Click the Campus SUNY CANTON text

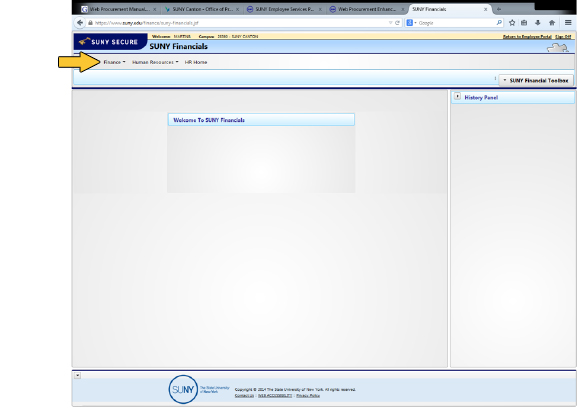[228, 37]
